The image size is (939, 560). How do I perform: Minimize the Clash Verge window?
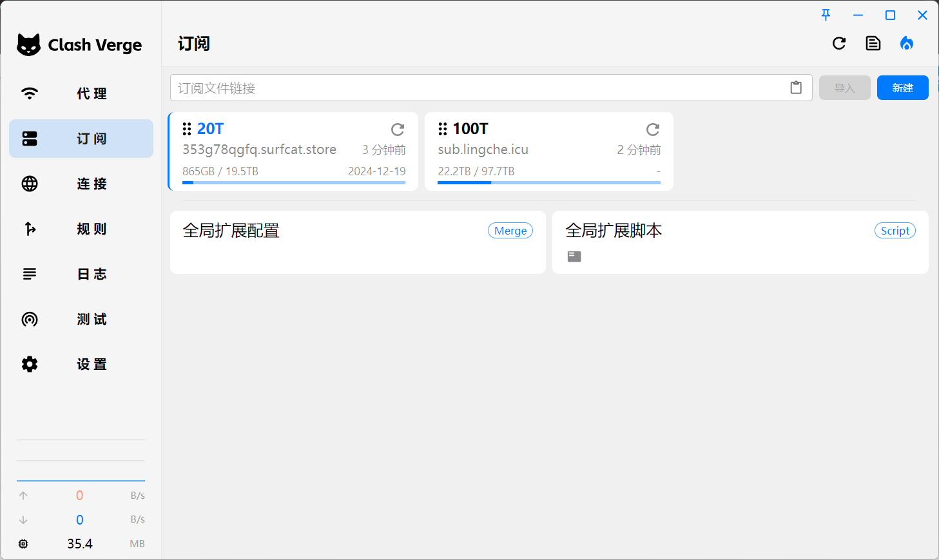point(858,15)
